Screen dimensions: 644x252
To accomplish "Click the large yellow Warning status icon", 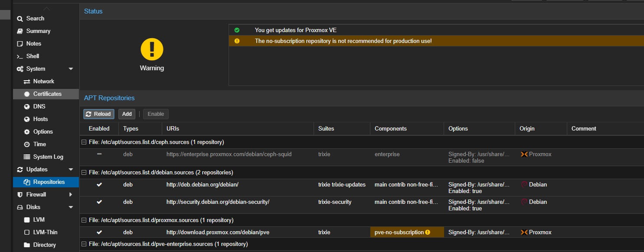I will pyautogui.click(x=152, y=49).
